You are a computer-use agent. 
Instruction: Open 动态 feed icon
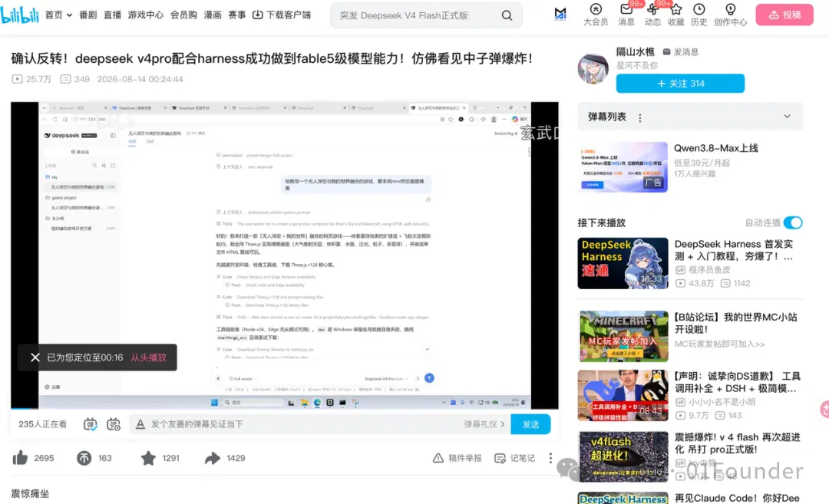tap(652, 15)
